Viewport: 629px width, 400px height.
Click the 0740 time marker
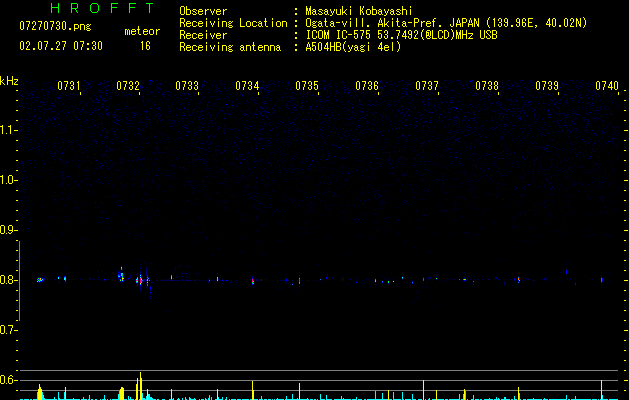[607, 85]
